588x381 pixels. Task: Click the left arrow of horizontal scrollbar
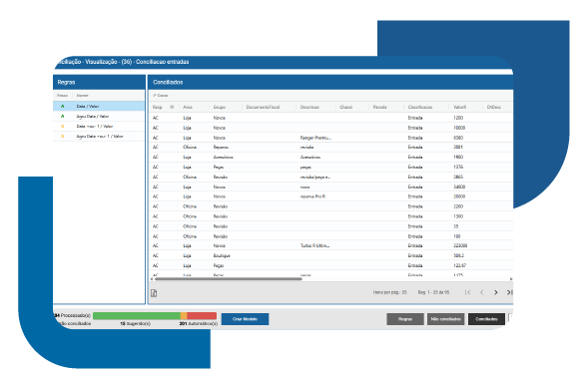(152, 279)
